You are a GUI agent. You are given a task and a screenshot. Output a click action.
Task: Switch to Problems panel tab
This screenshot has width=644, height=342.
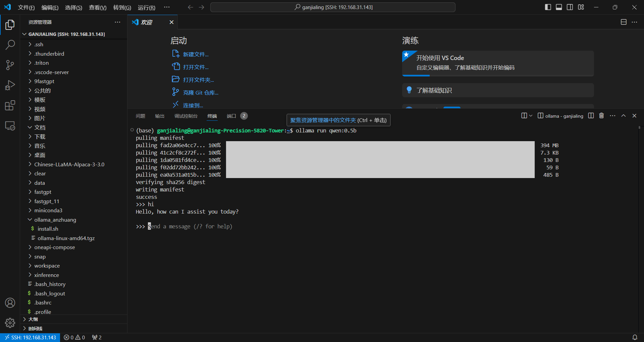141,116
